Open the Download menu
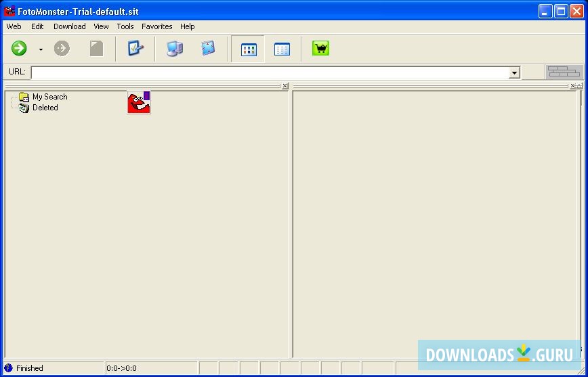 [x=69, y=26]
